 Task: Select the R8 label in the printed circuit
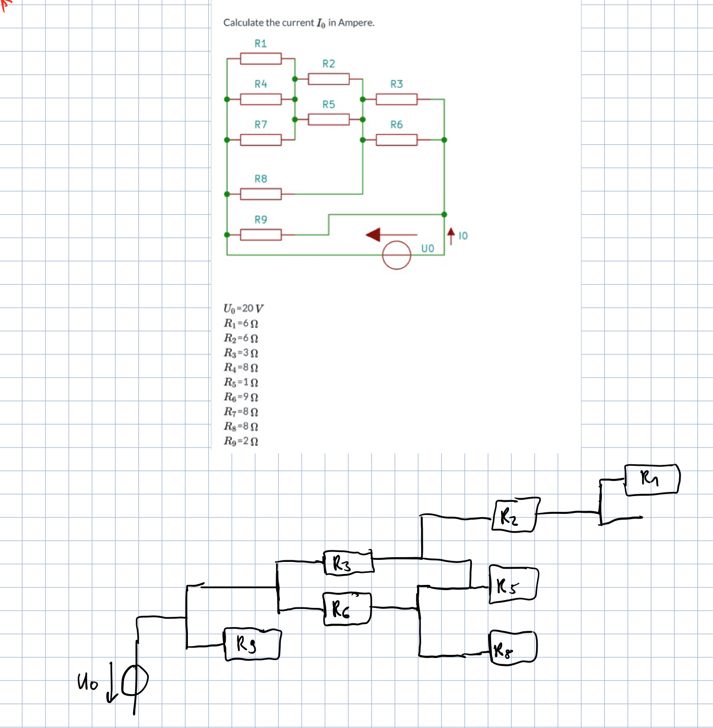[260, 179]
